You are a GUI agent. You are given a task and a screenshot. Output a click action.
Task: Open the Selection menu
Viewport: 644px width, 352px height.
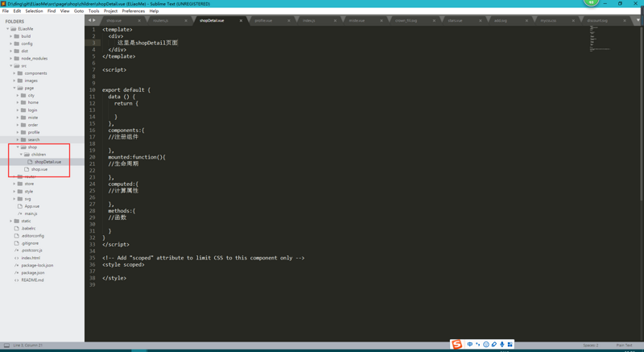(34, 11)
